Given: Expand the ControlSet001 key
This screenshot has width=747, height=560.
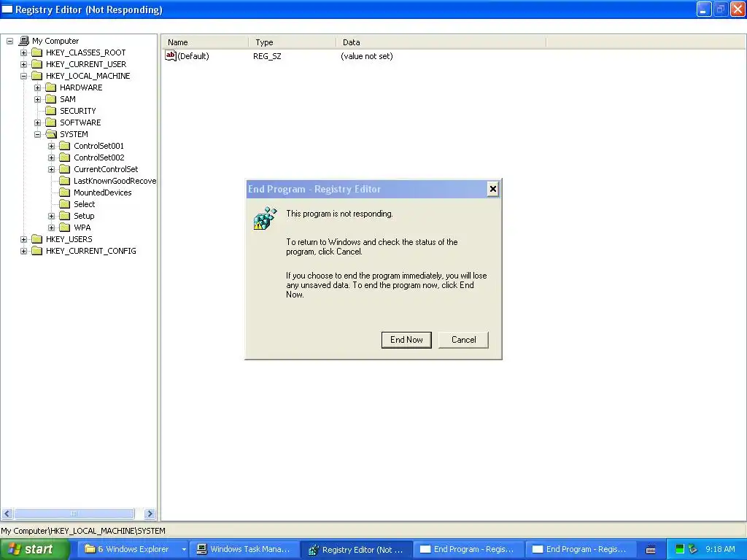Looking at the screenshot, I should pos(52,146).
